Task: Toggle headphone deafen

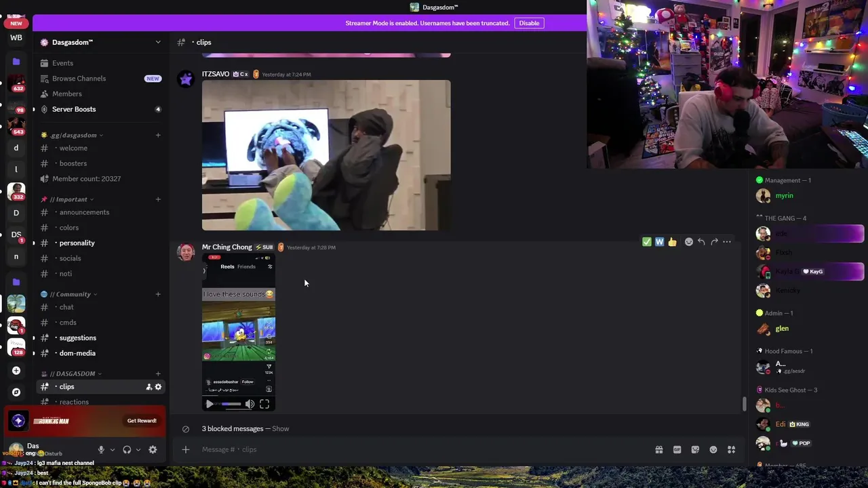Action: pyautogui.click(x=127, y=449)
